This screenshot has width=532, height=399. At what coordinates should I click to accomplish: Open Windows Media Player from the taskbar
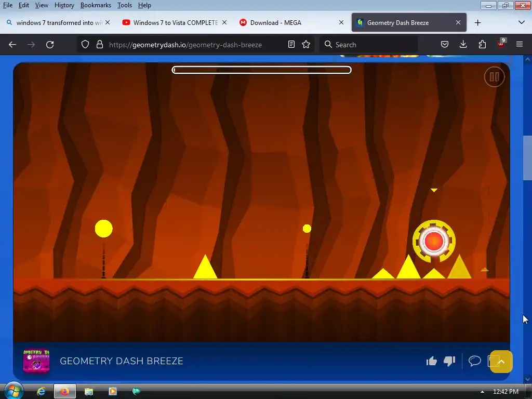tap(112, 391)
